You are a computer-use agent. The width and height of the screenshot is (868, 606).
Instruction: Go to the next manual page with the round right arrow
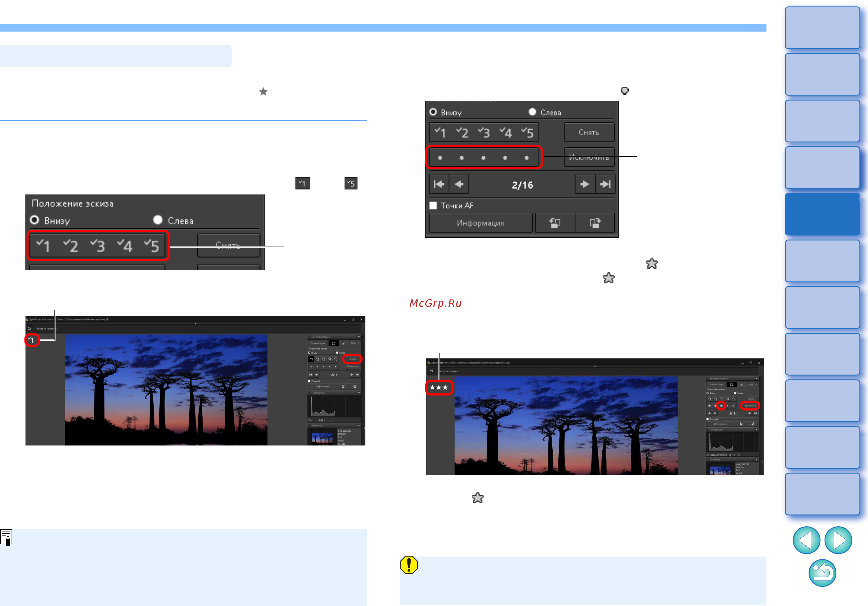click(x=838, y=540)
